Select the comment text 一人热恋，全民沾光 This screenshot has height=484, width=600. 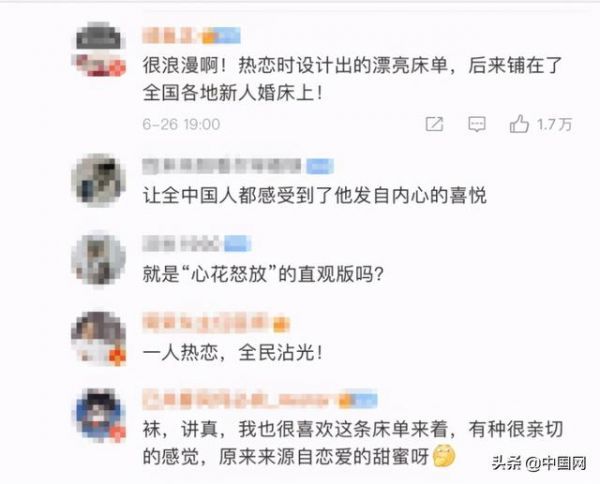tap(233, 352)
